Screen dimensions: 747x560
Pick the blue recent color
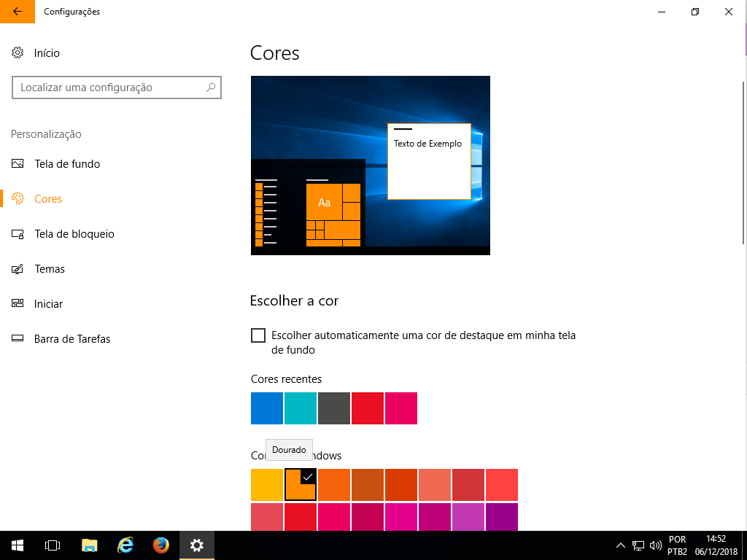(x=267, y=408)
